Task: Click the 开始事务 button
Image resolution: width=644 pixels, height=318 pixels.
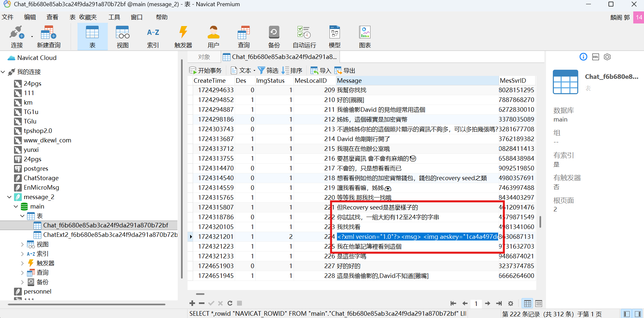Action: [x=205, y=70]
